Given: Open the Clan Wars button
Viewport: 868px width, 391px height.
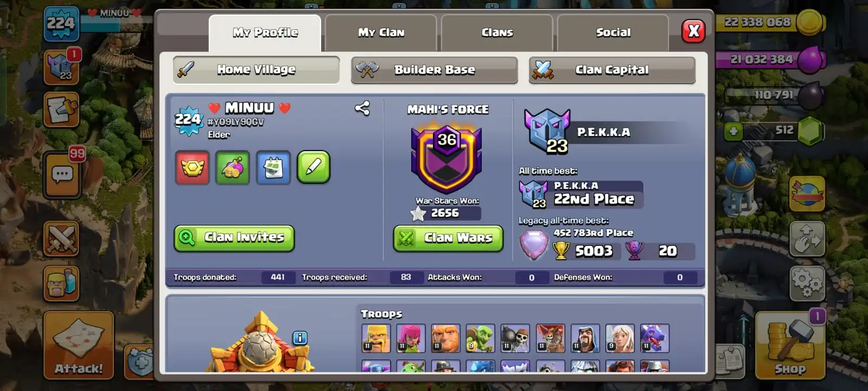Looking at the screenshot, I should click(448, 238).
